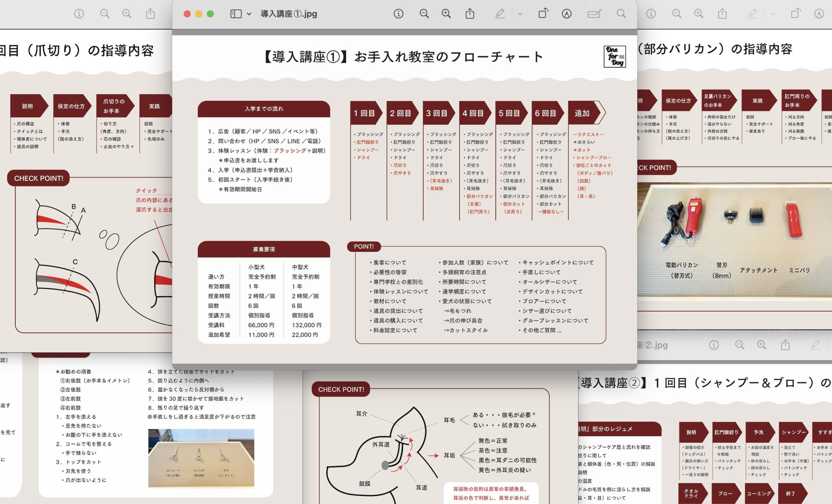
Task: Open the Form filling toolbar icon
Action: 594,14
